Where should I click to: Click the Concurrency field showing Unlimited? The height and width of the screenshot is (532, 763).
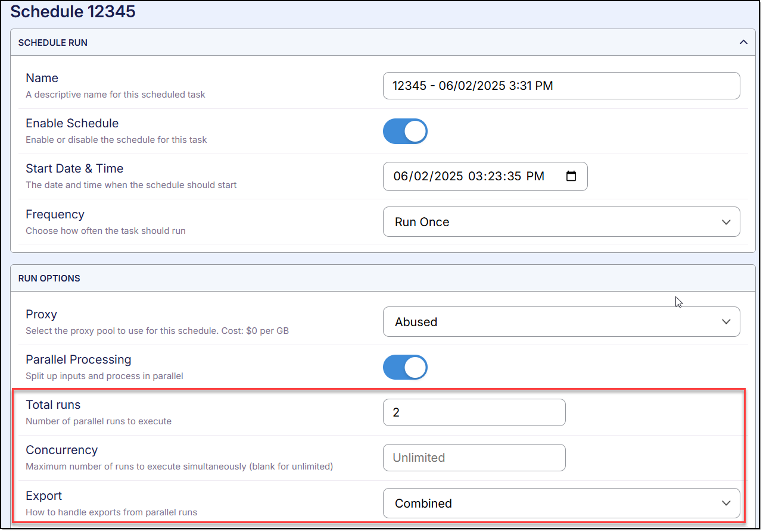(x=474, y=458)
